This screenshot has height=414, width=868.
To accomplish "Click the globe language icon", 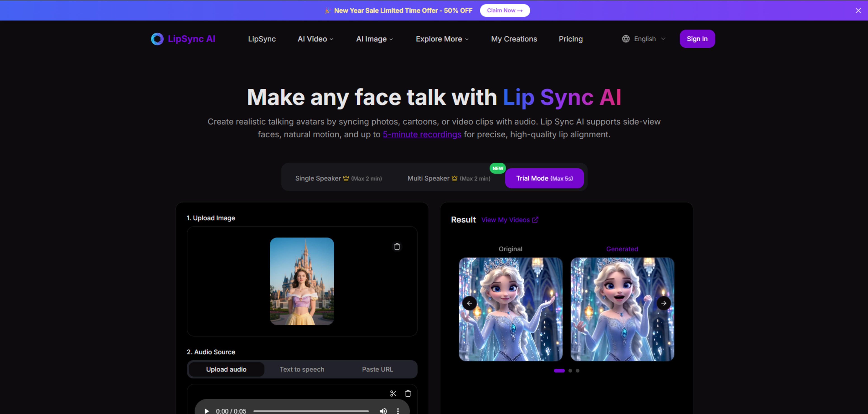I will (626, 39).
